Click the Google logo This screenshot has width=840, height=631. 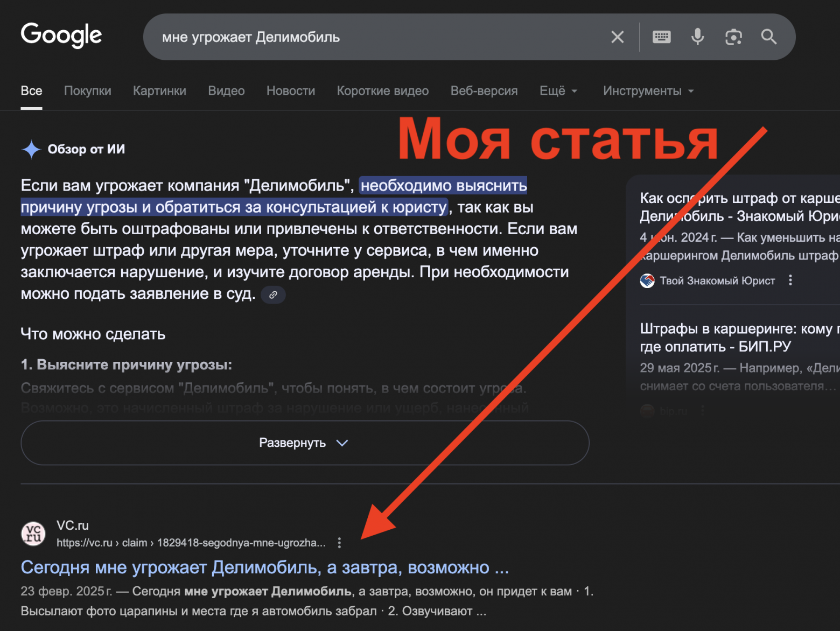(x=61, y=35)
